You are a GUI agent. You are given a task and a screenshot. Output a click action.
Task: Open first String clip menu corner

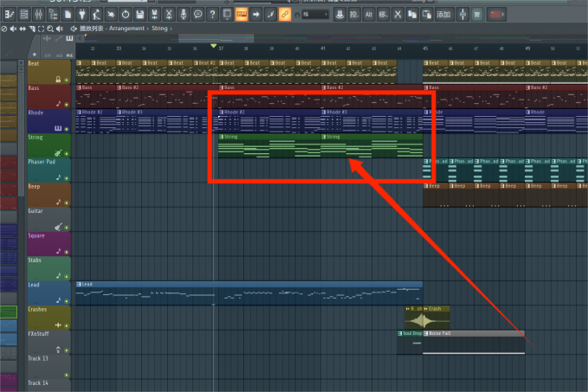pyautogui.click(x=221, y=137)
